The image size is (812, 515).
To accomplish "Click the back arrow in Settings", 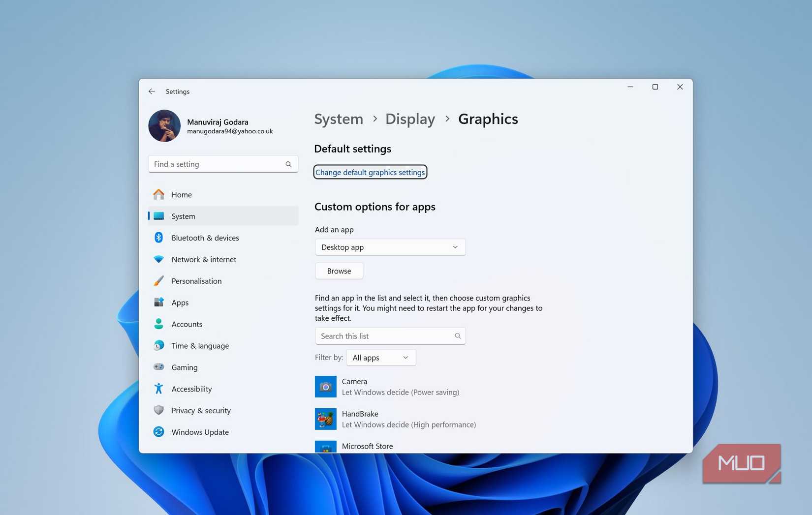I will [152, 91].
